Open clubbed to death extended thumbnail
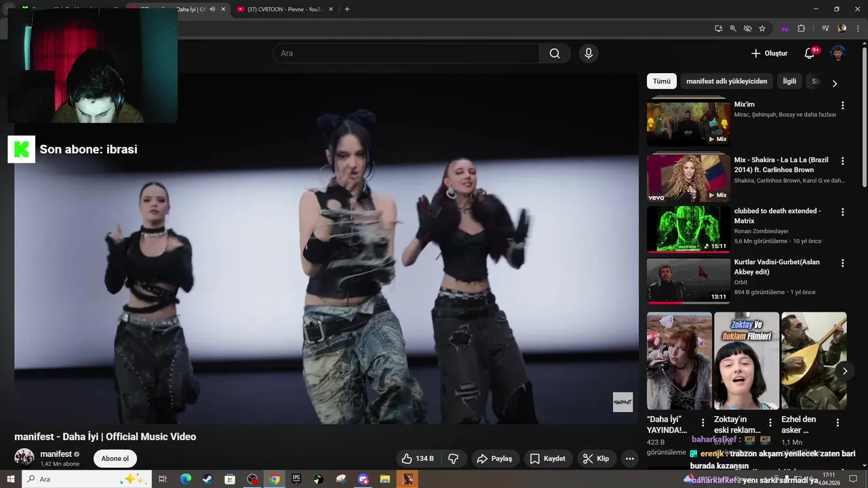Image resolution: width=868 pixels, height=488 pixels. click(x=688, y=229)
